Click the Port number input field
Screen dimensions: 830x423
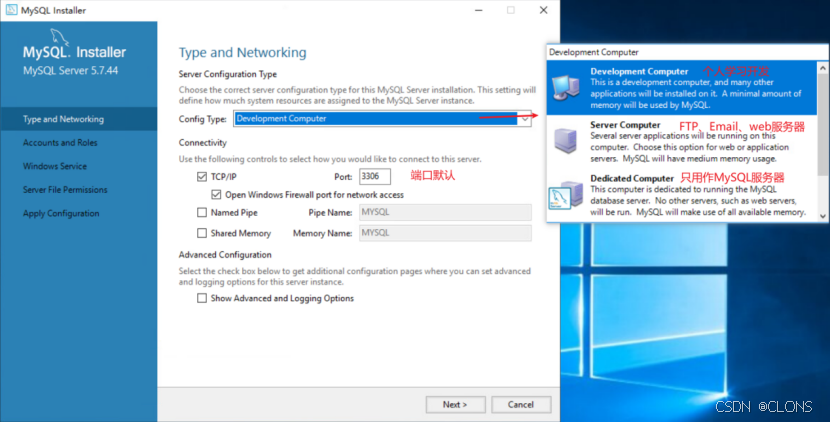pyautogui.click(x=375, y=176)
